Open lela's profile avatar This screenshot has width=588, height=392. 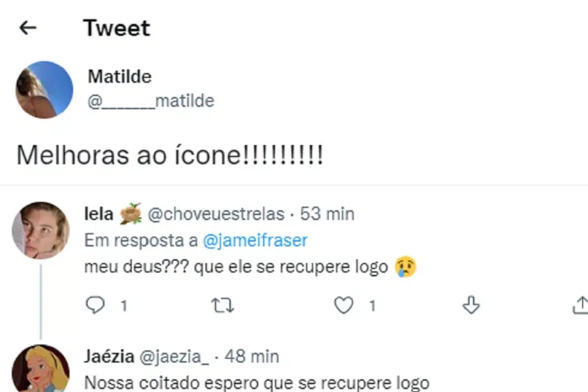tap(41, 230)
